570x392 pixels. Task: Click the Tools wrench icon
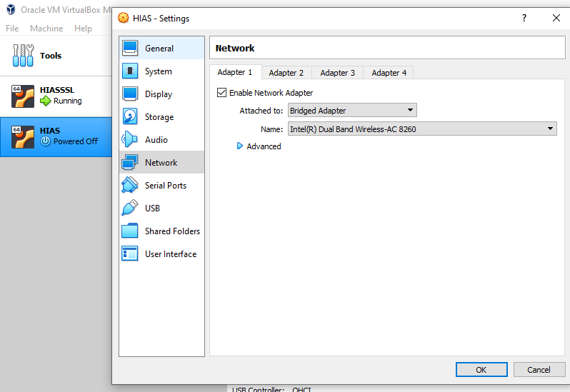coord(23,55)
